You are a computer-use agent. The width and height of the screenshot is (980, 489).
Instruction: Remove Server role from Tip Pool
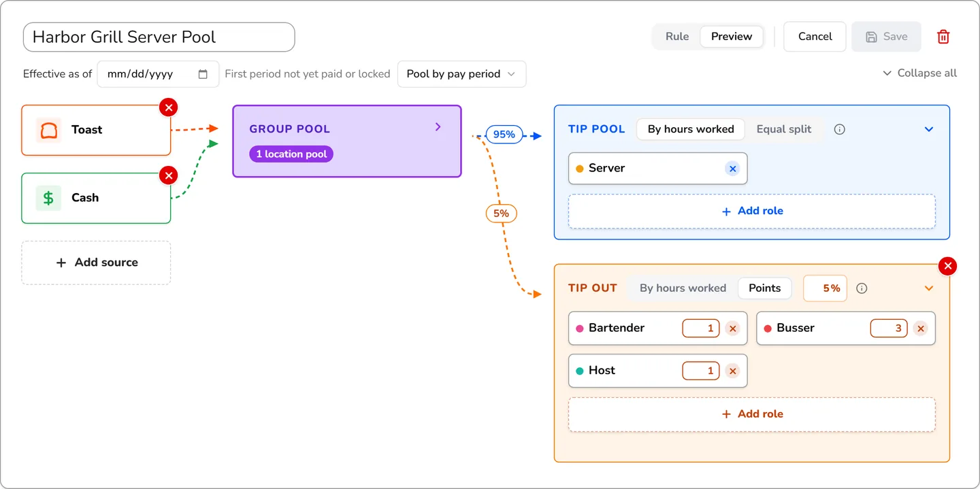732,169
